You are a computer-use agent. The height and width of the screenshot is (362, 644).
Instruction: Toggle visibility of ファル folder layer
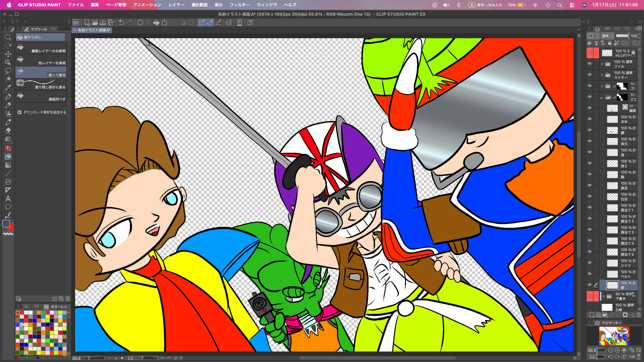(590, 64)
